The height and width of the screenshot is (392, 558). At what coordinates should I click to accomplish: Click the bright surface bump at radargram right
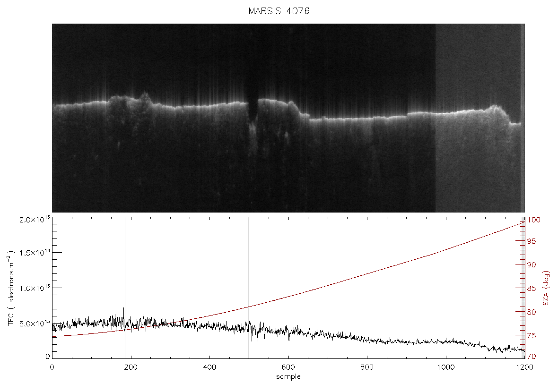pos(496,109)
